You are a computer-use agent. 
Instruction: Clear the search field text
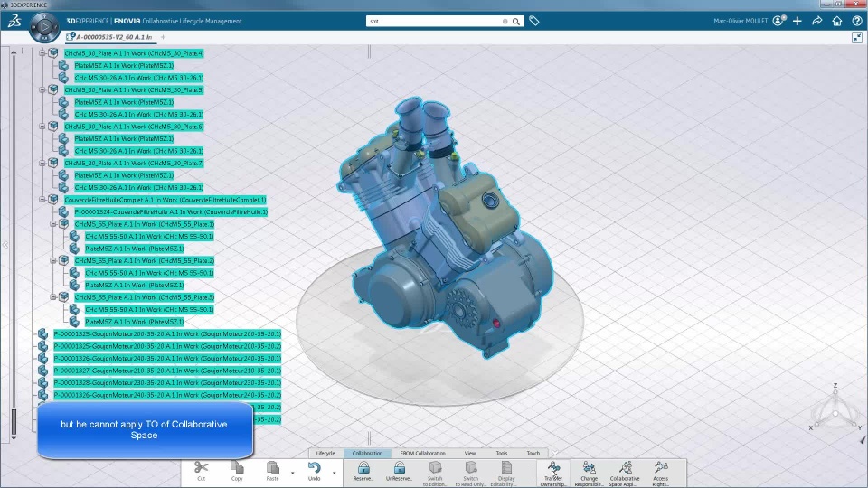tap(505, 21)
